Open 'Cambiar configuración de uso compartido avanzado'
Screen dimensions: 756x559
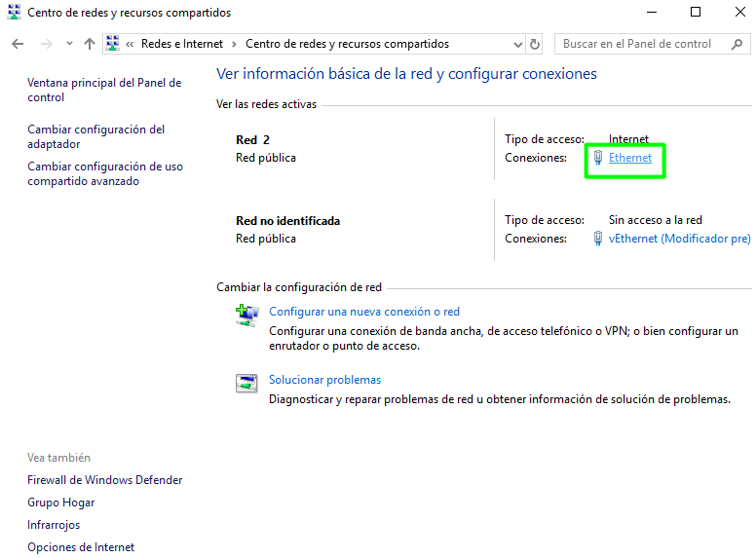click(104, 173)
